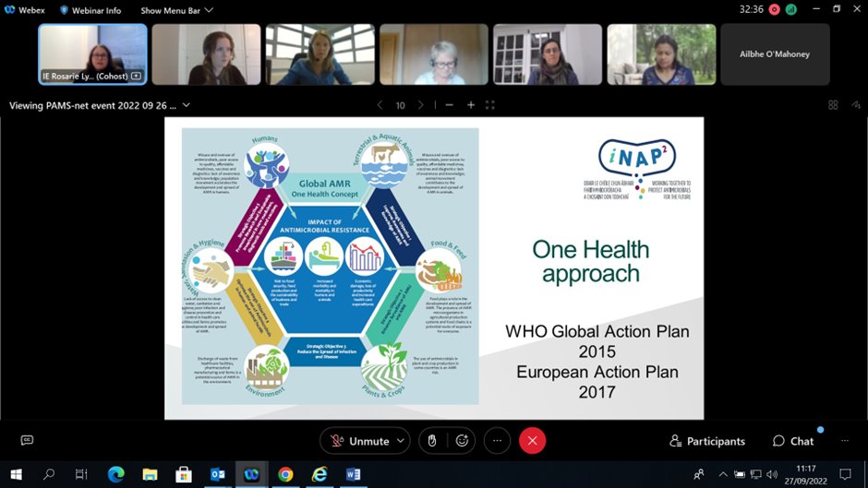Switch to Webex in the taskbar
The width and height of the screenshot is (868, 488).
[x=251, y=474]
